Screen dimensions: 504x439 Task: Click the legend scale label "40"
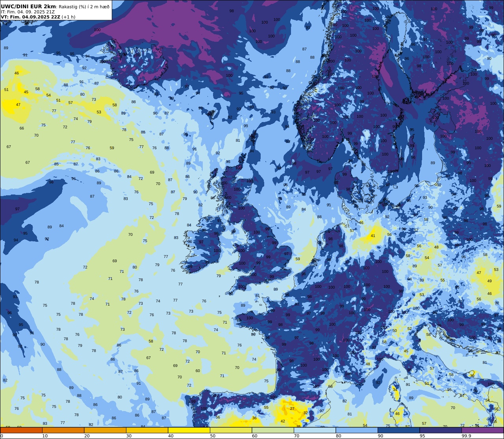[x=170, y=436]
